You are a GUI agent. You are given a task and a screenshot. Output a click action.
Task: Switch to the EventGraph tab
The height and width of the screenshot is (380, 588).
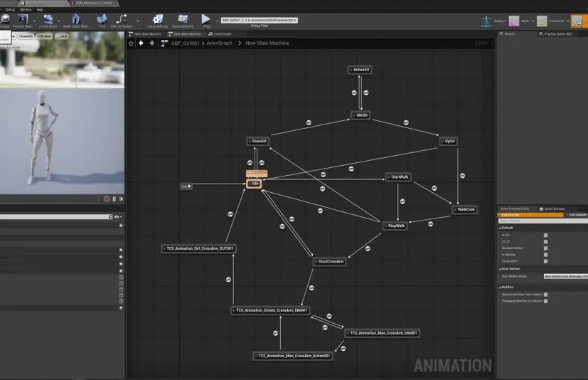tap(220, 33)
